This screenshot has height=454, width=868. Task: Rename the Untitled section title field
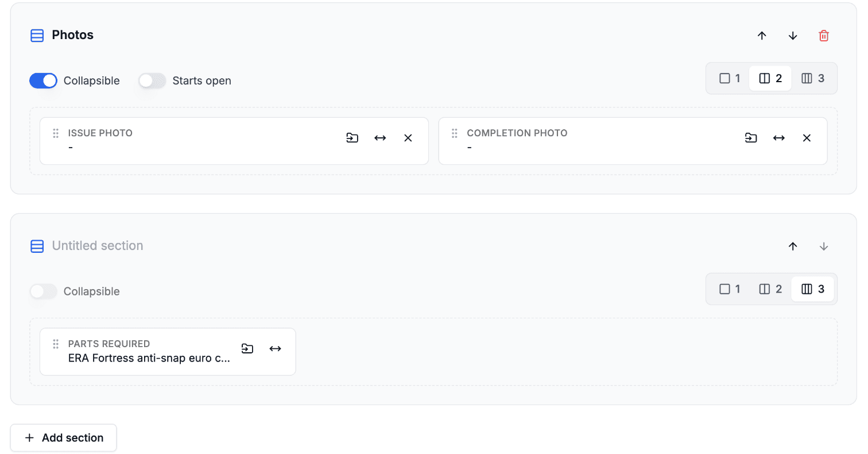coord(98,246)
